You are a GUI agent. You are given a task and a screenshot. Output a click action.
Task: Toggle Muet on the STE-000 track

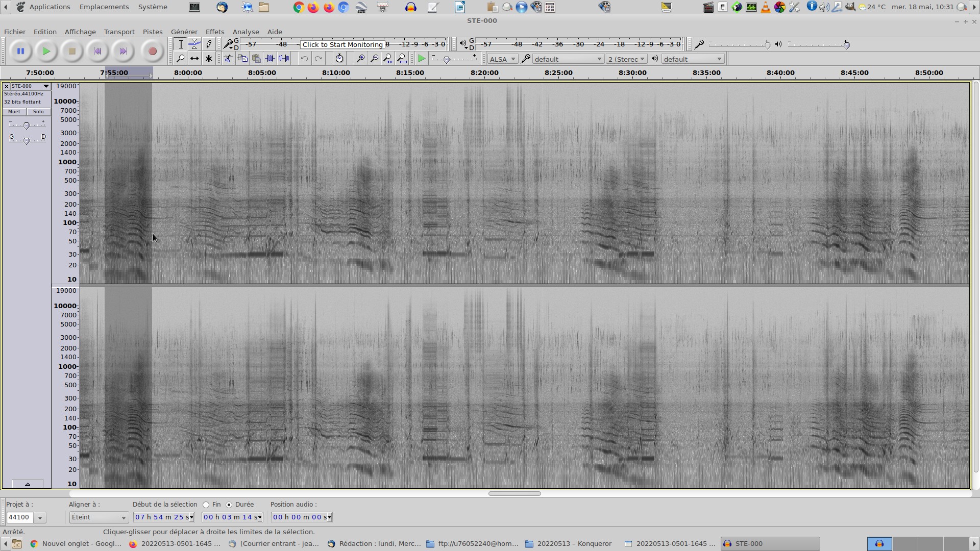click(x=14, y=112)
